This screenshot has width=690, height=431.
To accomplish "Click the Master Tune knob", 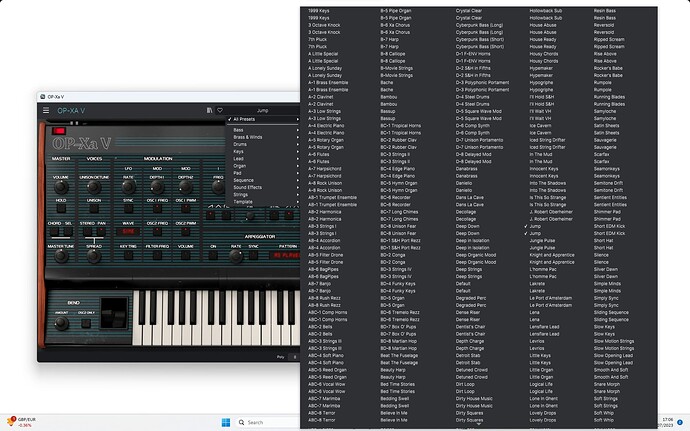I will click(x=61, y=256).
